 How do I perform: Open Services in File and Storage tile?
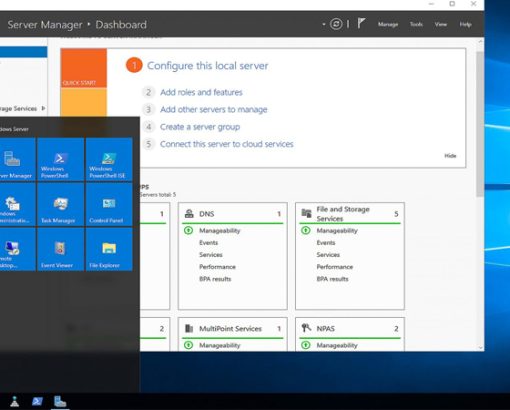(328, 255)
